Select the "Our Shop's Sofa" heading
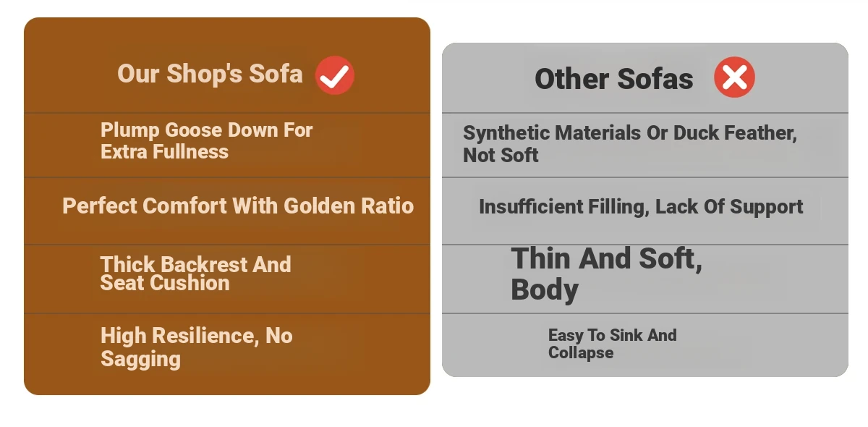The width and height of the screenshot is (868, 427). (x=210, y=74)
